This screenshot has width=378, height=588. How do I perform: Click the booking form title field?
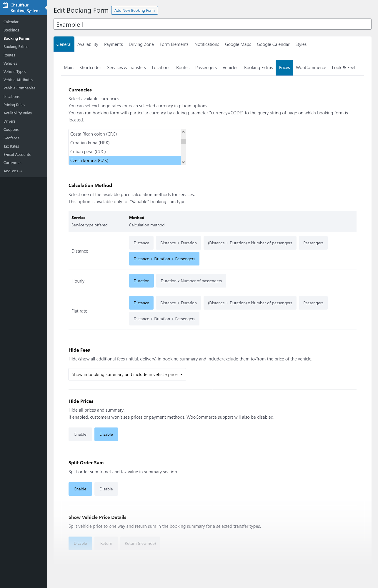tap(212, 24)
